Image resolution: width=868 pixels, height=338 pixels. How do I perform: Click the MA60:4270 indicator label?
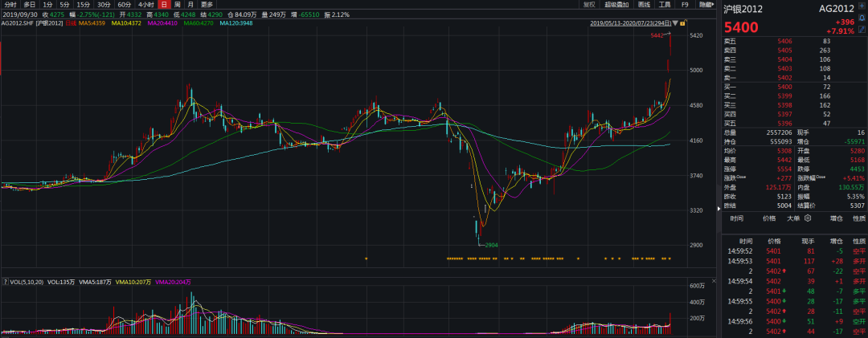pyautogui.click(x=199, y=23)
